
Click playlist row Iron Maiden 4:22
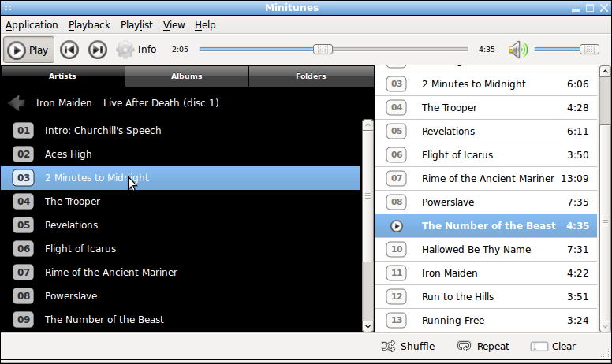click(x=486, y=273)
